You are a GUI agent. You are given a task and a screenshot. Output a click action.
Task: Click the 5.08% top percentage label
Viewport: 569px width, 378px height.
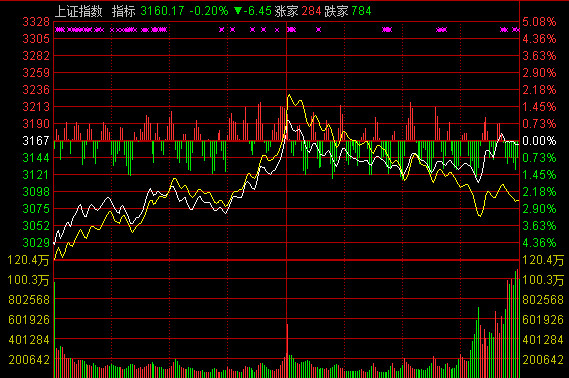(x=539, y=22)
